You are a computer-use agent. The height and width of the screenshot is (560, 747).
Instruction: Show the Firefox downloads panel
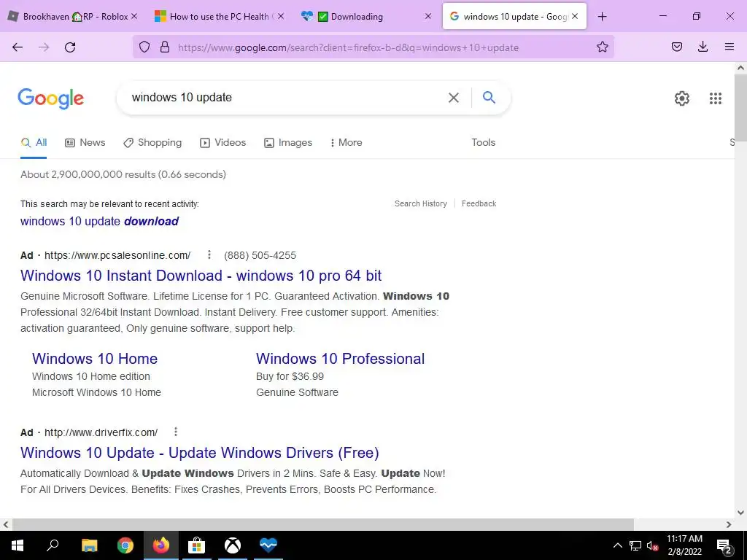(703, 47)
